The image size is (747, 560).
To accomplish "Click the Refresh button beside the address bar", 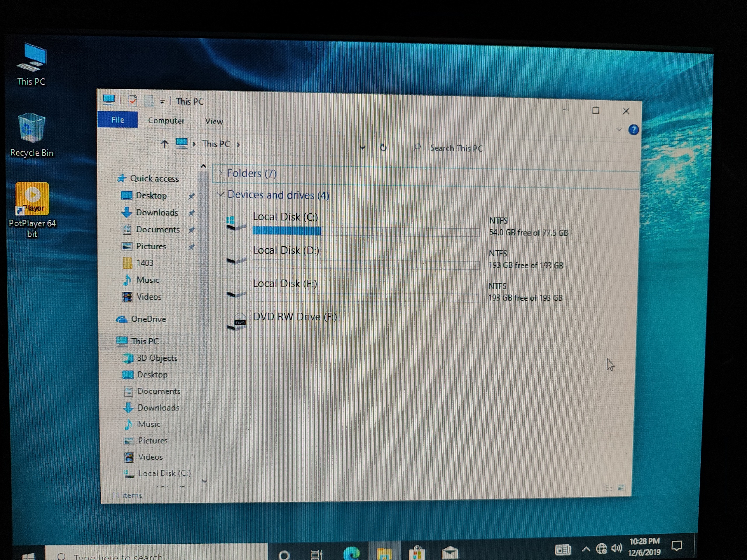I will pyautogui.click(x=383, y=148).
